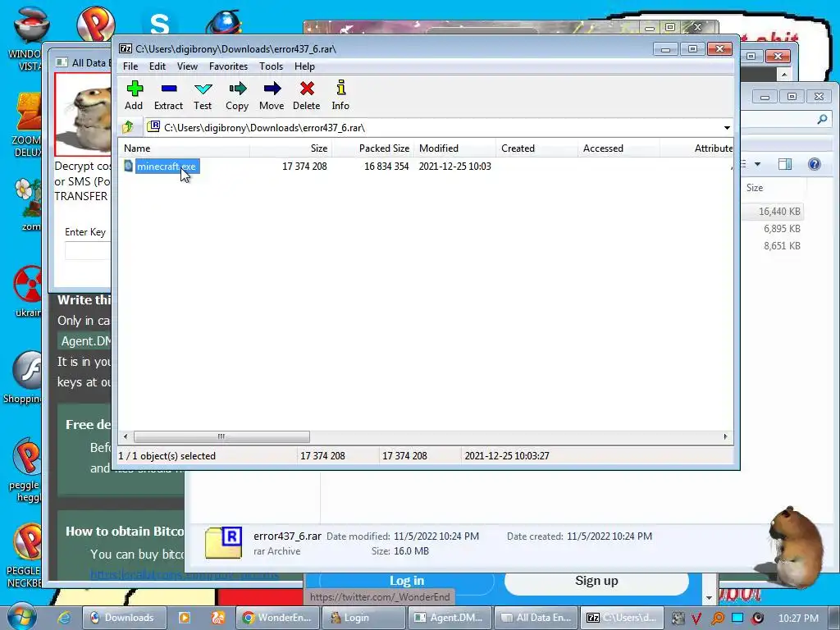
Task: Open the File menu
Action: 130,66
